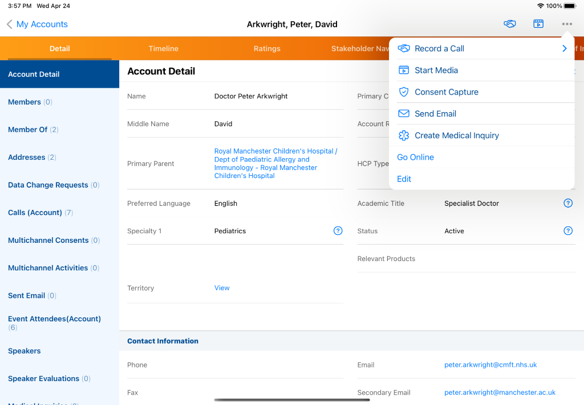Expand the Record a Call submenu arrow

pyautogui.click(x=565, y=48)
